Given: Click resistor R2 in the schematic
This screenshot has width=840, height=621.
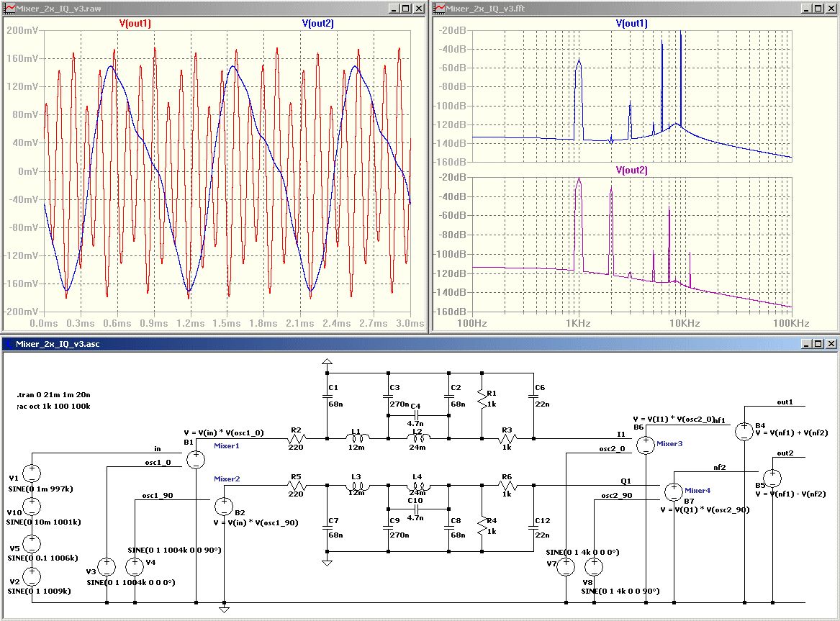Looking at the screenshot, I should click(x=297, y=438).
